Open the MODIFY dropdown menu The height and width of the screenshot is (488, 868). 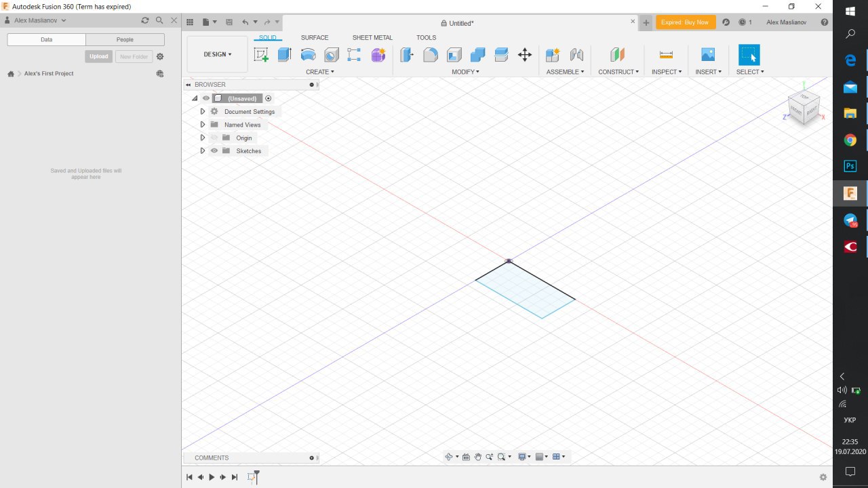466,72
